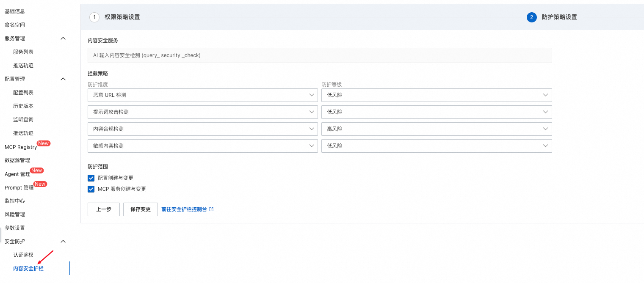Click the 保存变更 button
Image resolution: width=644 pixels, height=283 pixels.
coord(141,209)
